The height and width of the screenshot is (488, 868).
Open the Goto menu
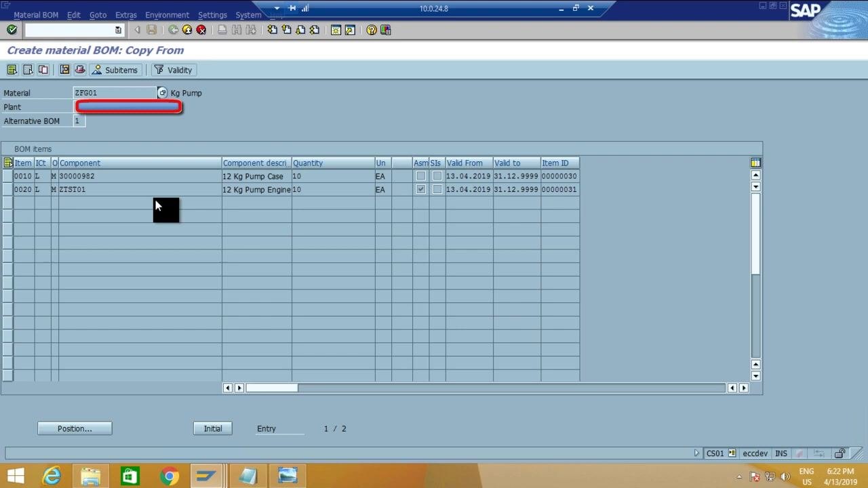click(x=98, y=15)
